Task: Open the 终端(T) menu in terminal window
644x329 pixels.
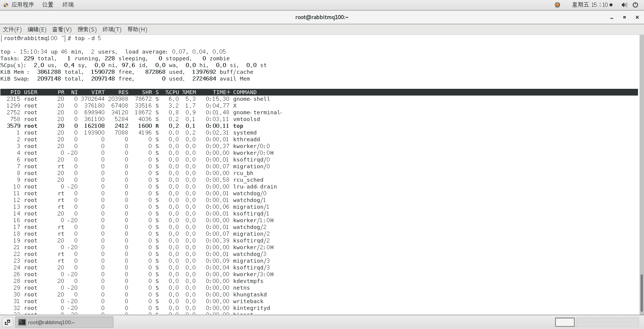Action: tap(112, 29)
